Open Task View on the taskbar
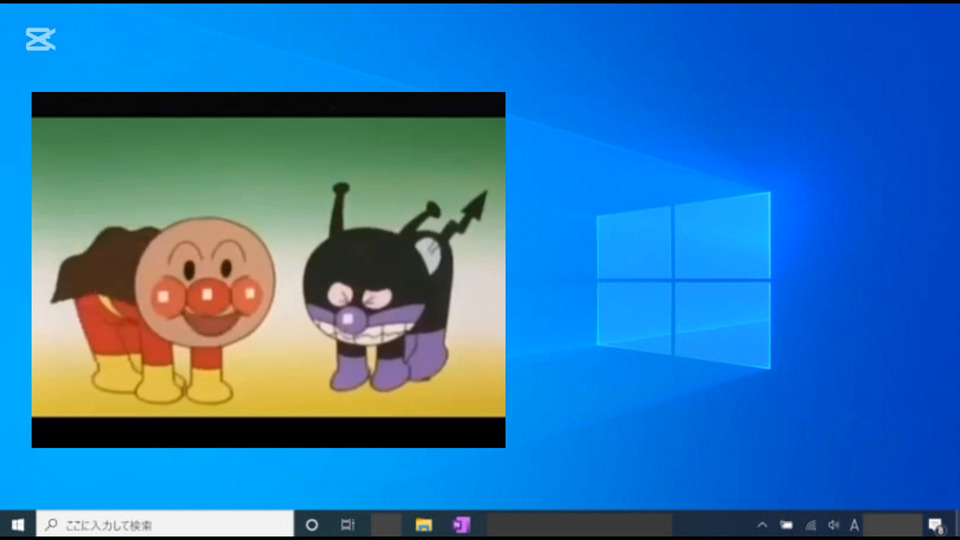 click(348, 525)
